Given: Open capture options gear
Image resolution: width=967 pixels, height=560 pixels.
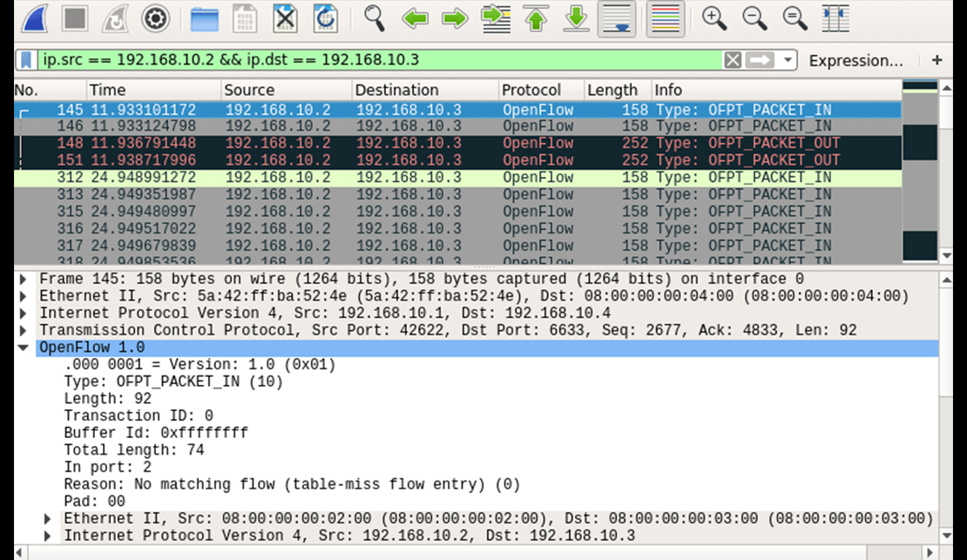Looking at the screenshot, I should pyautogui.click(x=155, y=18).
